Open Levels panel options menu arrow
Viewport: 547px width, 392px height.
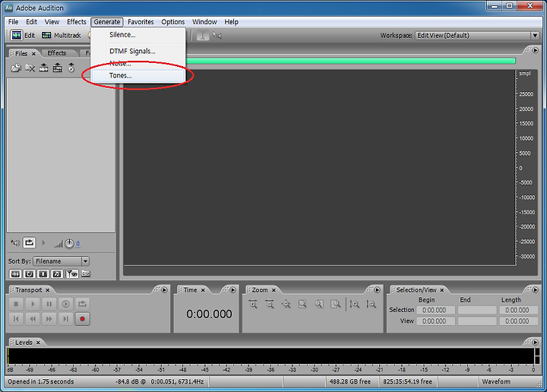pos(535,342)
